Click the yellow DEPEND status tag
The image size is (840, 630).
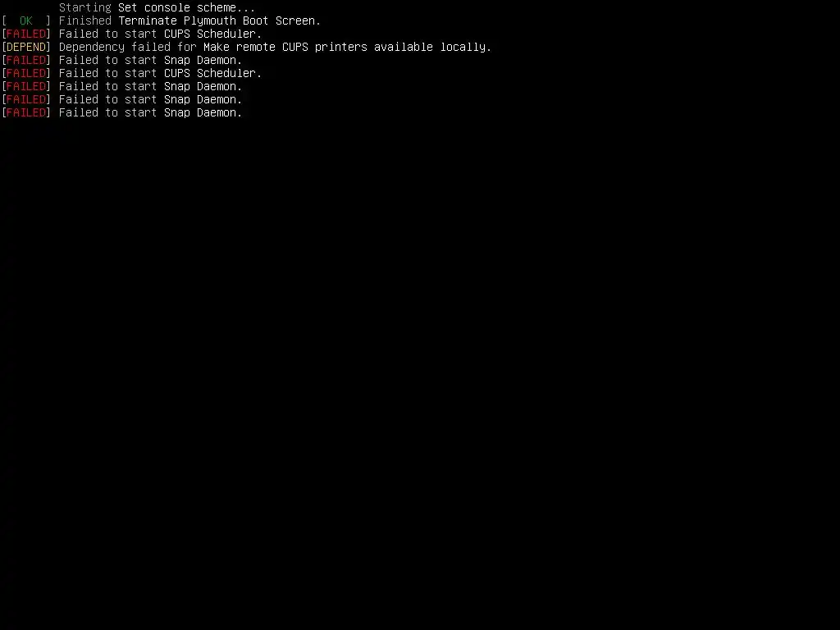coord(26,47)
